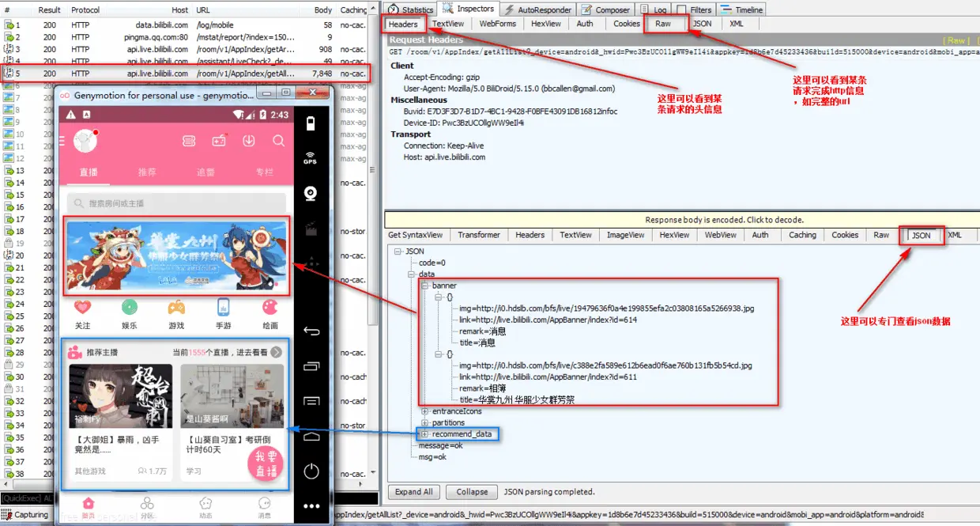Toggle the Filters checkbox in Fiddler
Viewport: 980px width, 526px height.
(682, 9)
